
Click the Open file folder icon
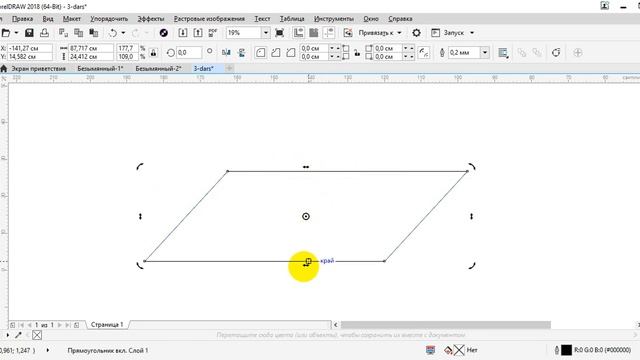(6, 33)
